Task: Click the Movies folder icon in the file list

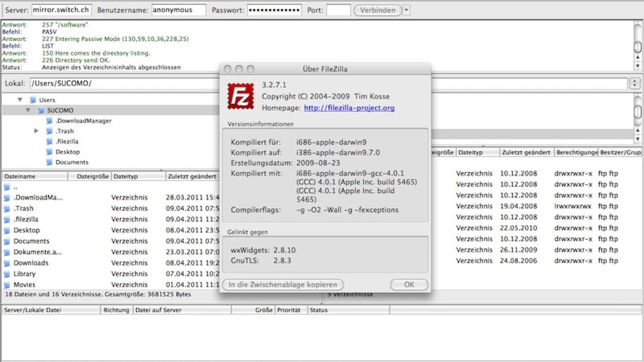Action: point(7,285)
